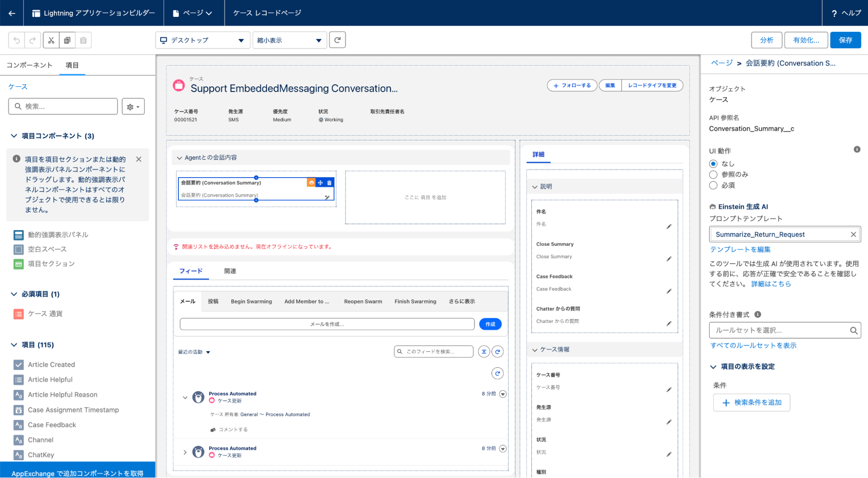This screenshot has height=478, width=868.
Task: Open the 縮小表示 zoom dropdown
Action: click(x=290, y=40)
